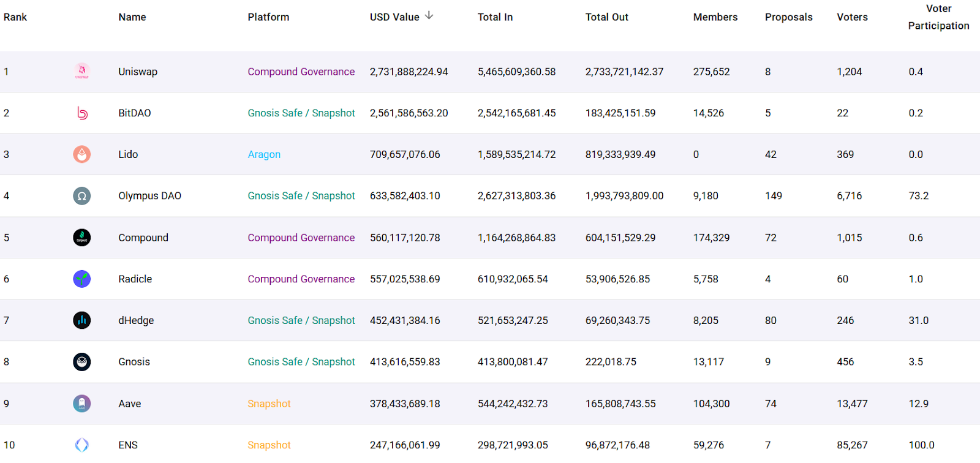Click ENS USD value 247,166,061.99
980x463 pixels.
tap(405, 445)
